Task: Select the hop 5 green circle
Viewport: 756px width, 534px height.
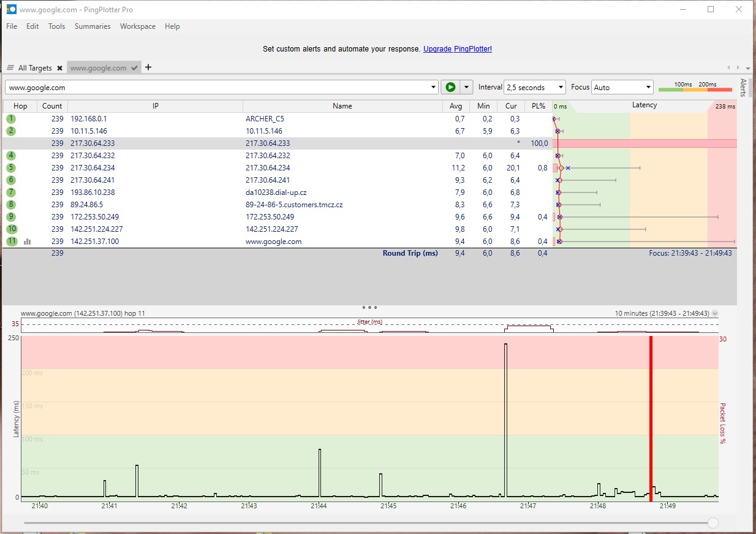Action: click(11, 168)
